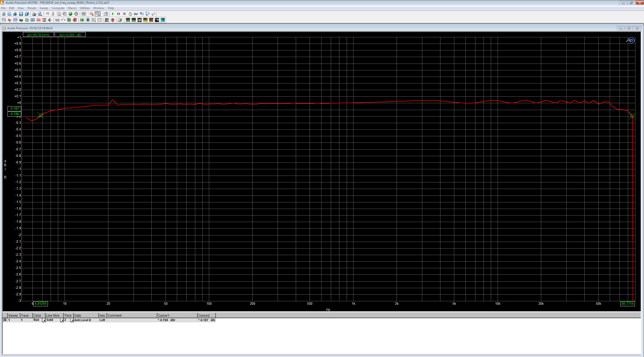
Task: Click the Comment column header
Action: 132,315
